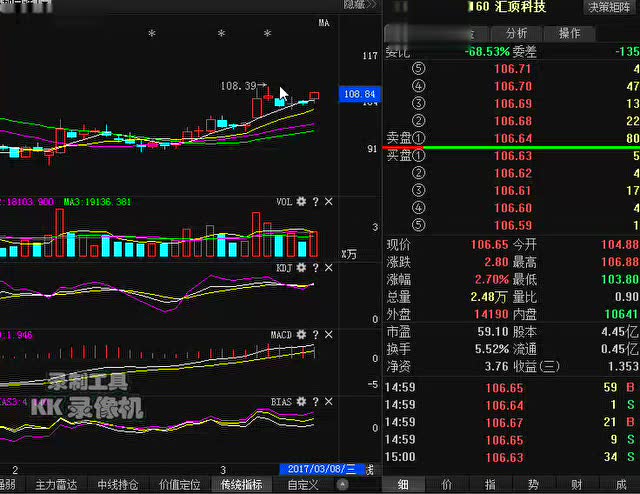Image resolution: width=640 pixels, height=494 pixels.
Task: Select the 传统指标 tab
Action: [x=241, y=485]
